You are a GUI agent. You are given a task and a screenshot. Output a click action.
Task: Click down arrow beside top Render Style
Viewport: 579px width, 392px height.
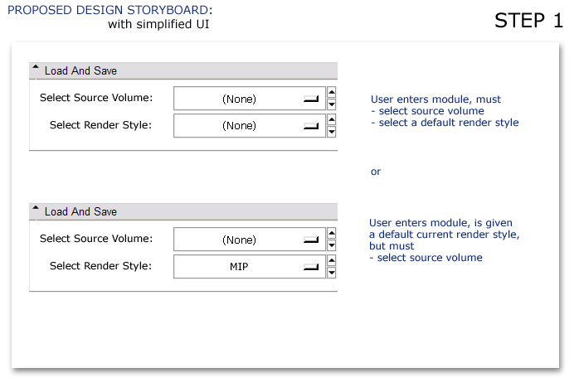[x=332, y=132]
